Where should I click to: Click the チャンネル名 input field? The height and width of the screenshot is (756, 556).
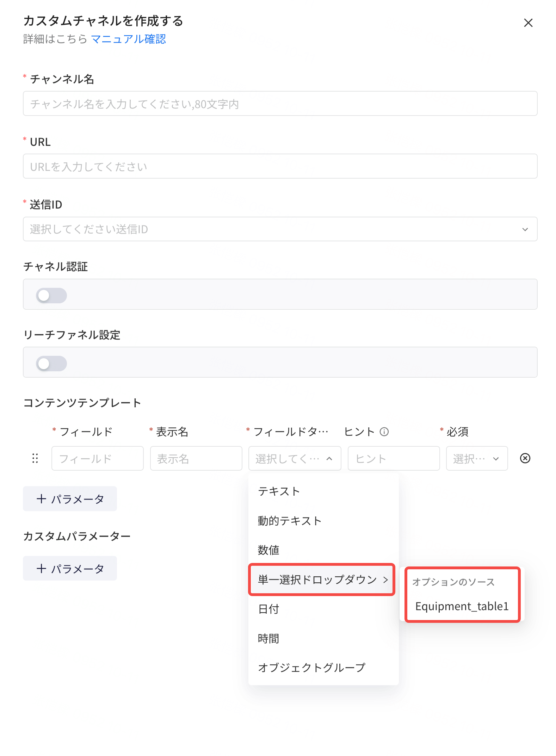click(x=280, y=104)
